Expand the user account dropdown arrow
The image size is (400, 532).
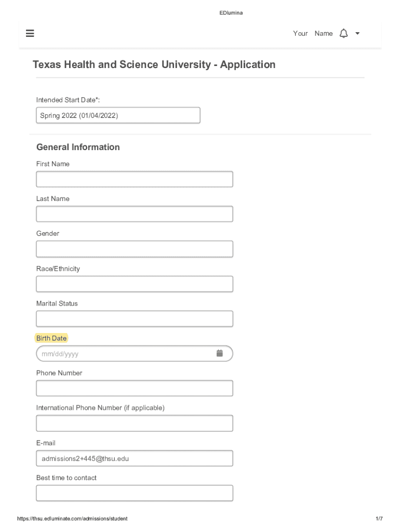pos(357,33)
